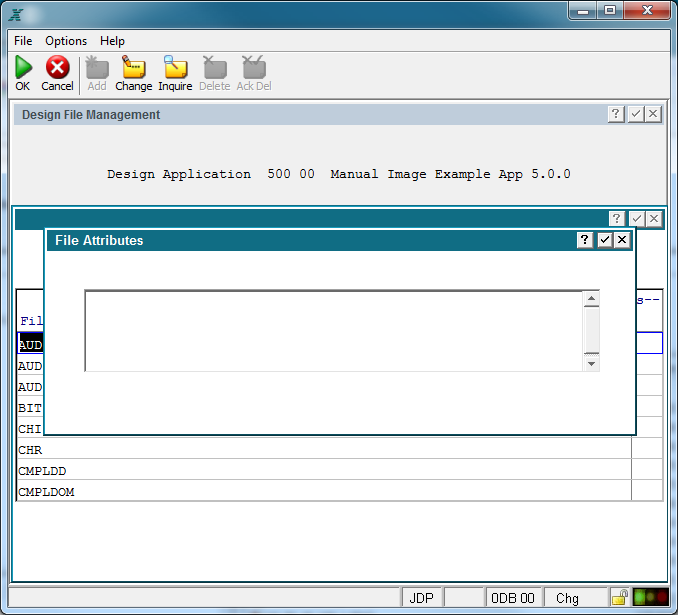
Task: Open the Options menu
Action: tap(66, 41)
